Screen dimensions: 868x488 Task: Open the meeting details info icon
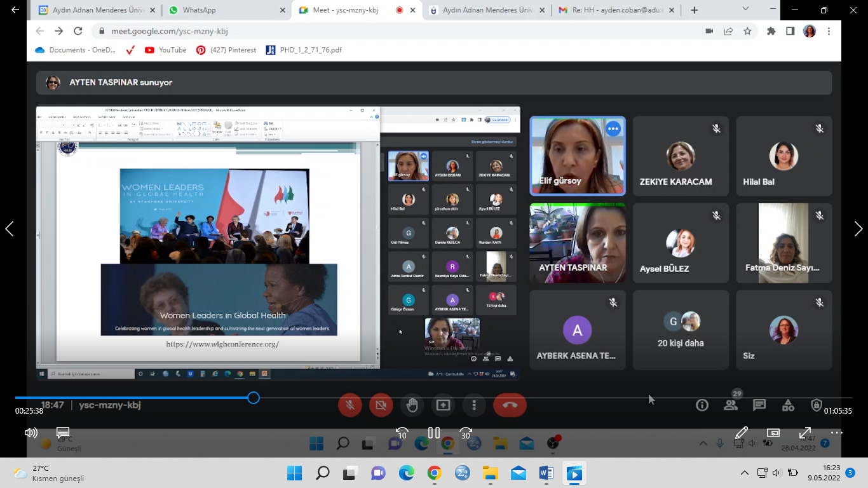(x=702, y=405)
